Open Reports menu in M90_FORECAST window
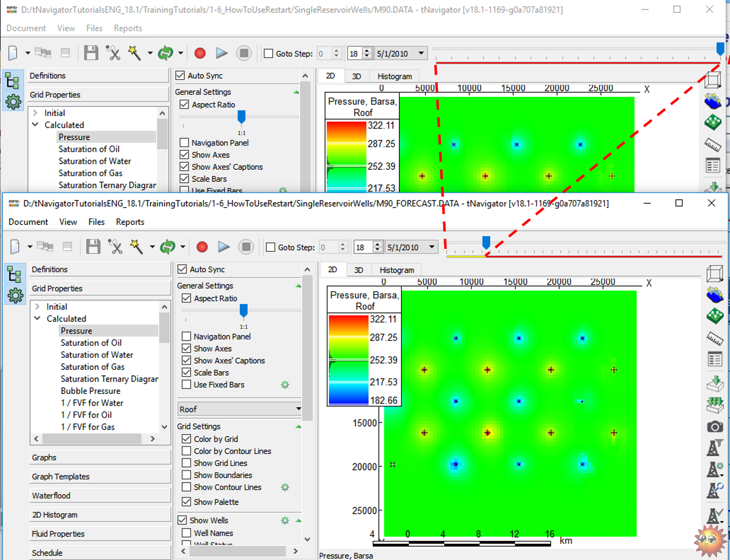Viewport: 730px width, 560px height. click(130, 222)
